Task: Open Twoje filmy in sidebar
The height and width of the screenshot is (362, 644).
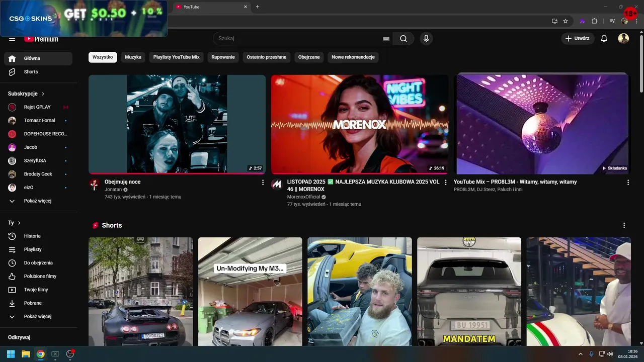Action: click(x=38, y=290)
